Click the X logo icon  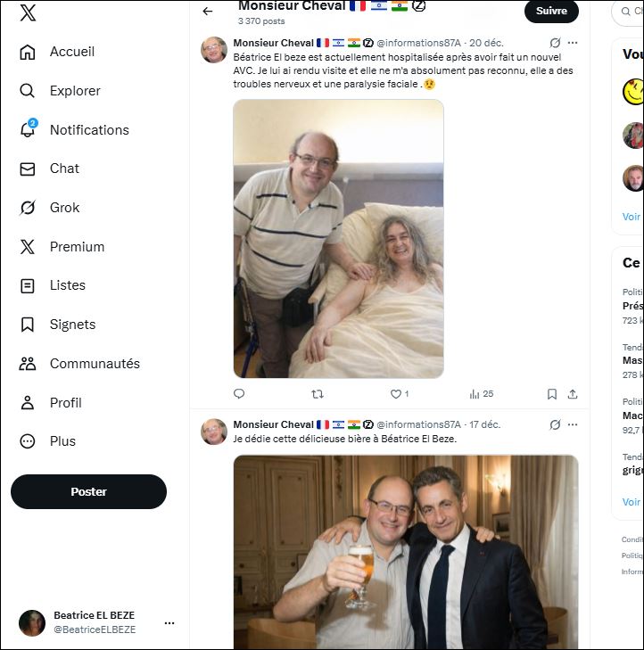coord(27,12)
